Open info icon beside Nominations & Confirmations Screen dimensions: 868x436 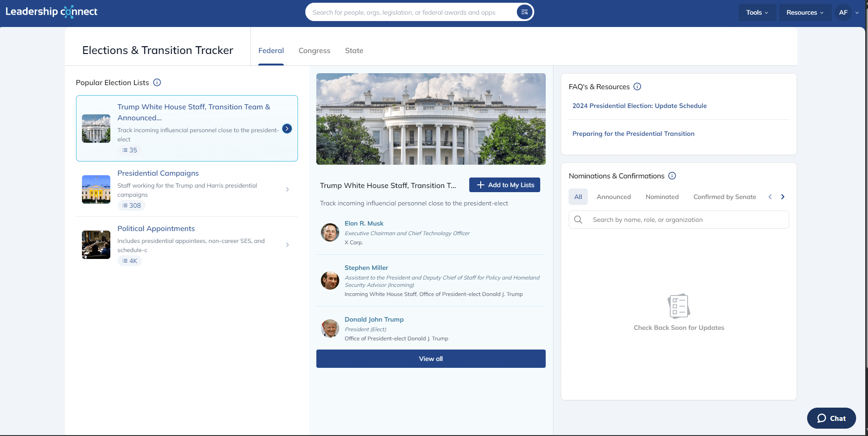coord(672,176)
